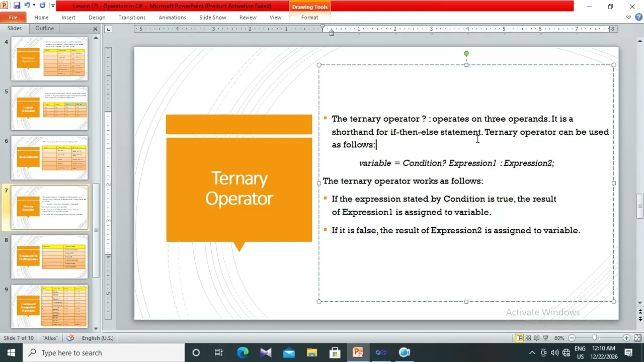Viewport: 644px width, 362px height.
Task: Show hidden system tray icons chevron
Action: click(532, 352)
